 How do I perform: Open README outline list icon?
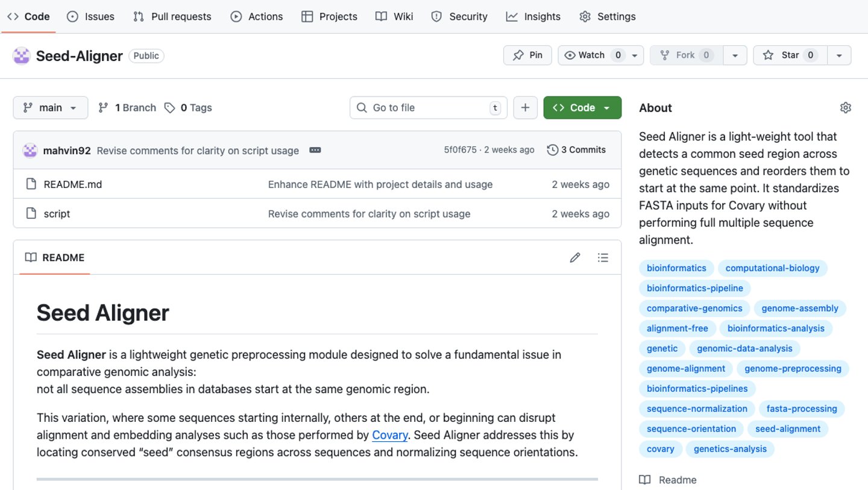(x=603, y=257)
